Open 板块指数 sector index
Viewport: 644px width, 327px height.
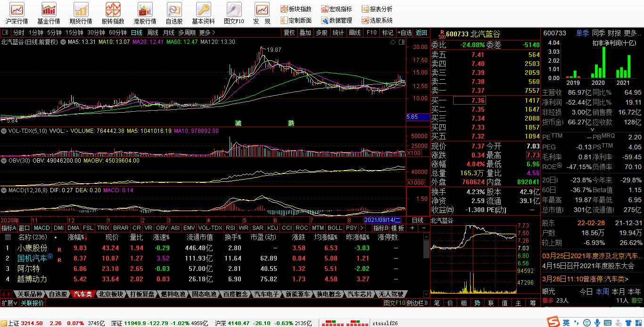point(296,9)
